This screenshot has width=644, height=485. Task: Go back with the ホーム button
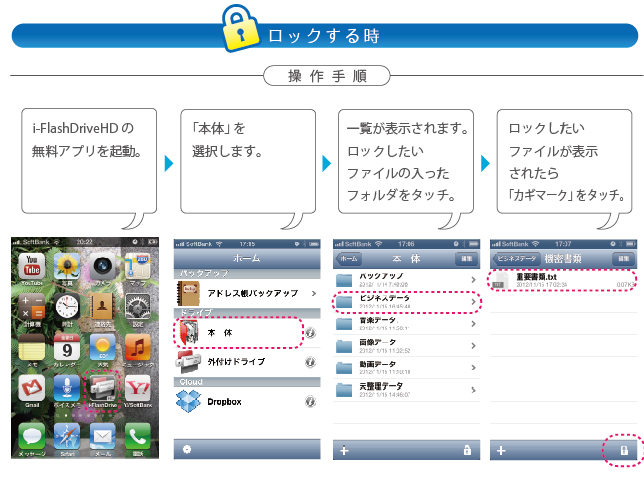pos(349,259)
